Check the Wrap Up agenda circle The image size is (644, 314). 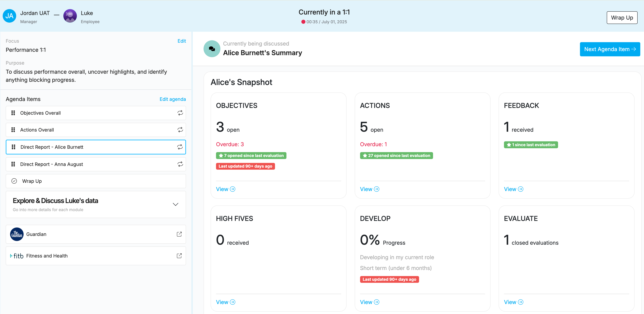coord(14,181)
